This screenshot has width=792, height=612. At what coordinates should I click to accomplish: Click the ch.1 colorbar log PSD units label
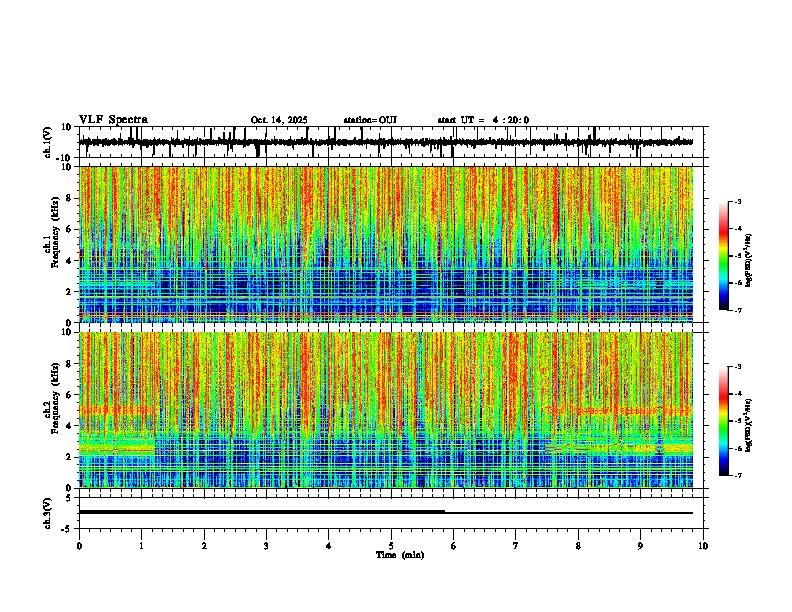coord(749,260)
